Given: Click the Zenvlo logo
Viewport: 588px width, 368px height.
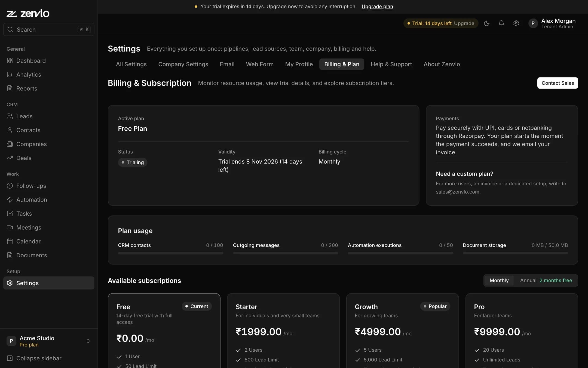Looking at the screenshot, I should 28,13.
